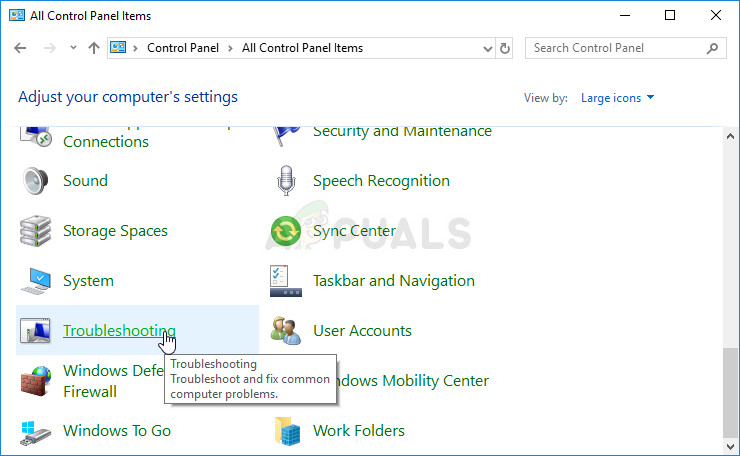
Task: Close the All Control Panel Items window
Action: click(x=715, y=15)
